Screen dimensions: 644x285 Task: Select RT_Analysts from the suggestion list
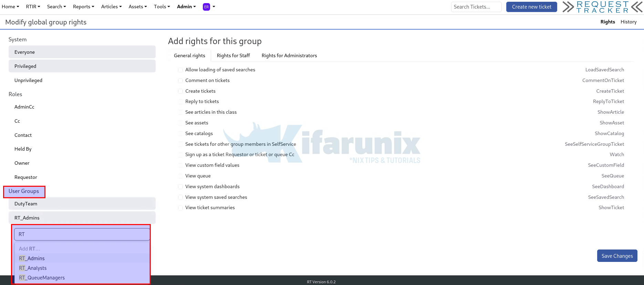[x=33, y=268]
